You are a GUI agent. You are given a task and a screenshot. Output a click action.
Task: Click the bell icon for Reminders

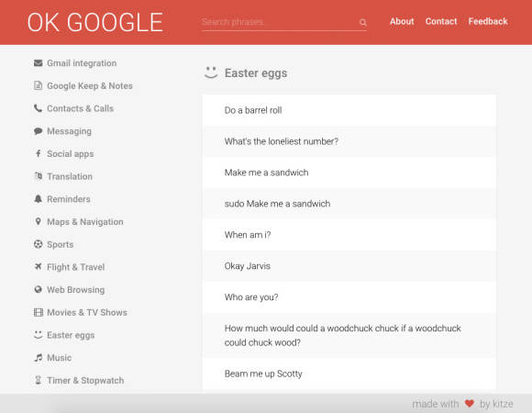pyautogui.click(x=38, y=199)
